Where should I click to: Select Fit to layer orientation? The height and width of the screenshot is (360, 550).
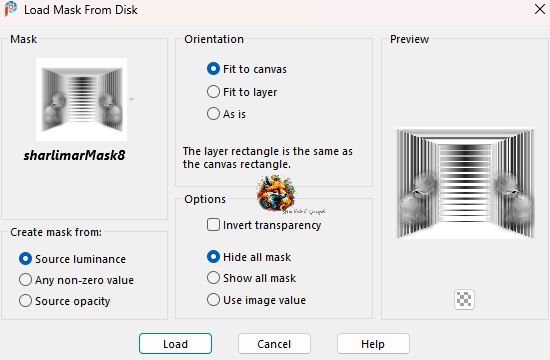[x=242, y=92]
